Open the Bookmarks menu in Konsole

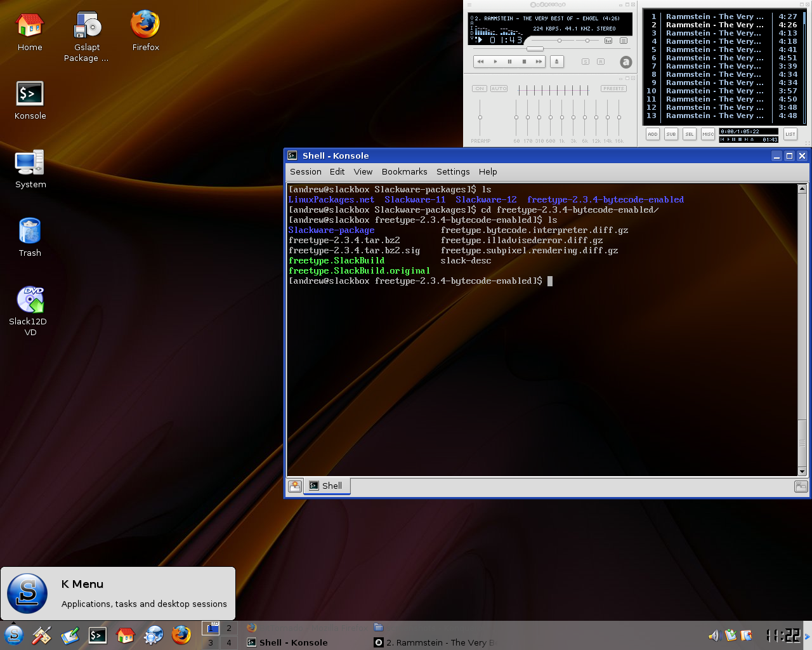pyautogui.click(x=405, y=172)
